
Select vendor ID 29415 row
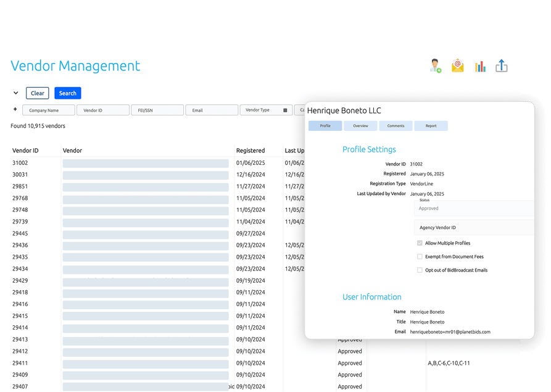[20, 315]
